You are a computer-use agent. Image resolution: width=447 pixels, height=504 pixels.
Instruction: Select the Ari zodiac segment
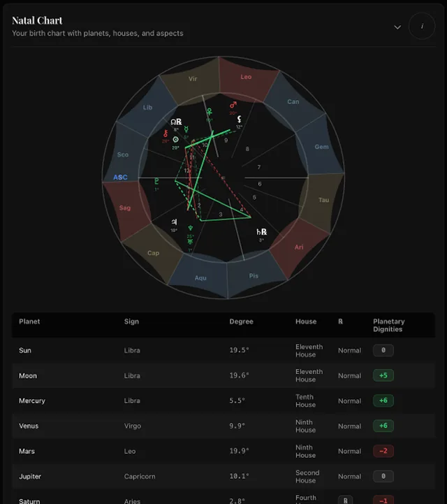click(299, 247)
